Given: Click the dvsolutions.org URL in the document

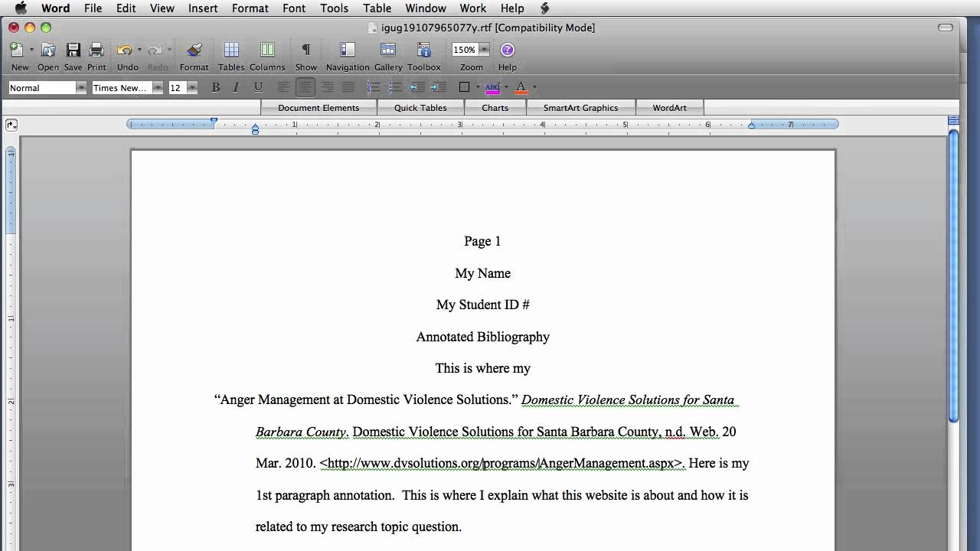Looking at the screenshot, I should click(501, 463).
